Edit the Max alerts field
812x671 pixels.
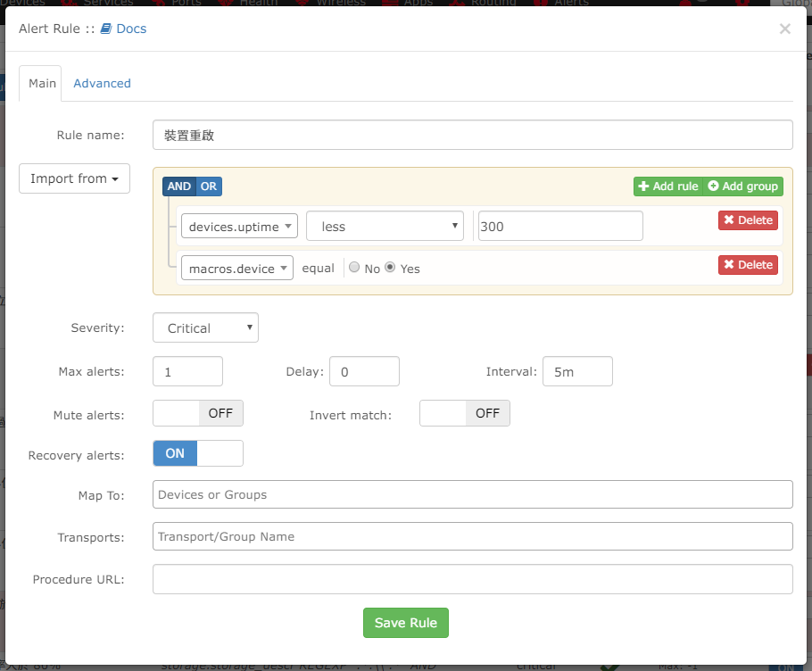[187, 371]
